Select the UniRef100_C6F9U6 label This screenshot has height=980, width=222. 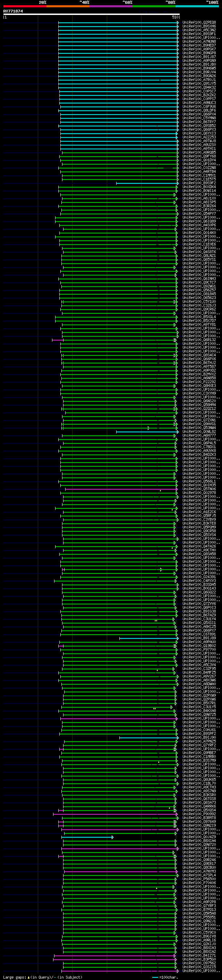coord(199,106)
